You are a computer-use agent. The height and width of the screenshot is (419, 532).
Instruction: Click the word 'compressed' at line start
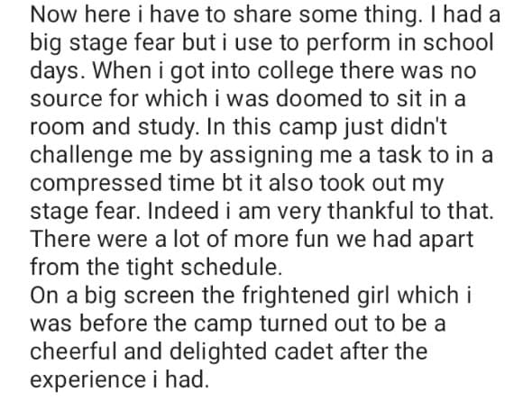96,184
